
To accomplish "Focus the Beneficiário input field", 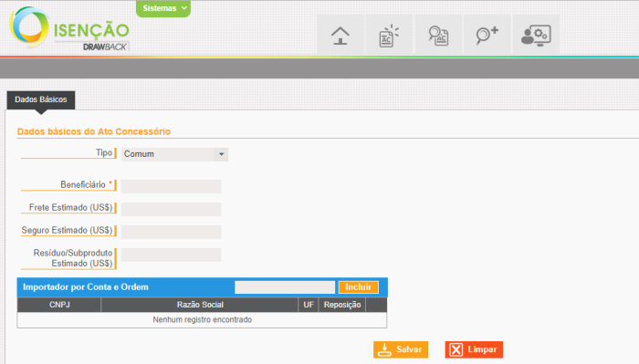I will [x=172, y=186].
